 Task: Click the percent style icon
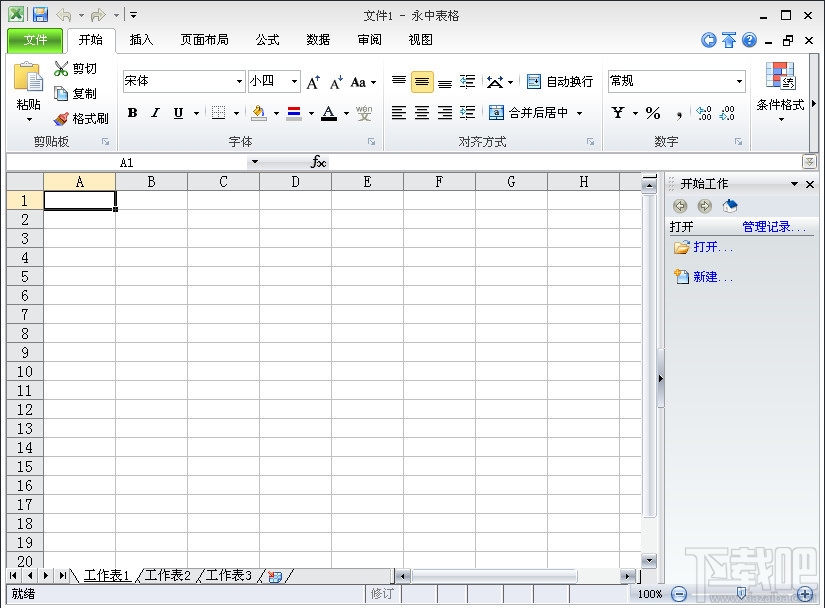click(652, 113)
